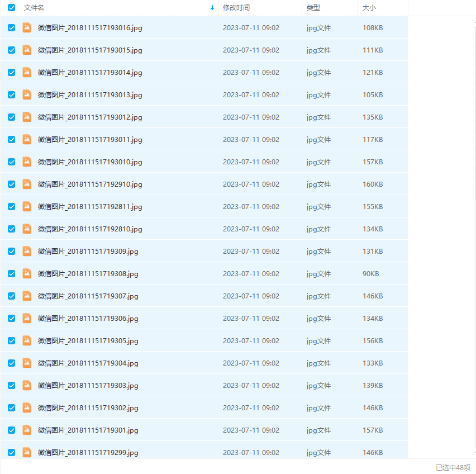Click image icon of 微信图片_201811151719306.jpg

(x=27, y=318)
